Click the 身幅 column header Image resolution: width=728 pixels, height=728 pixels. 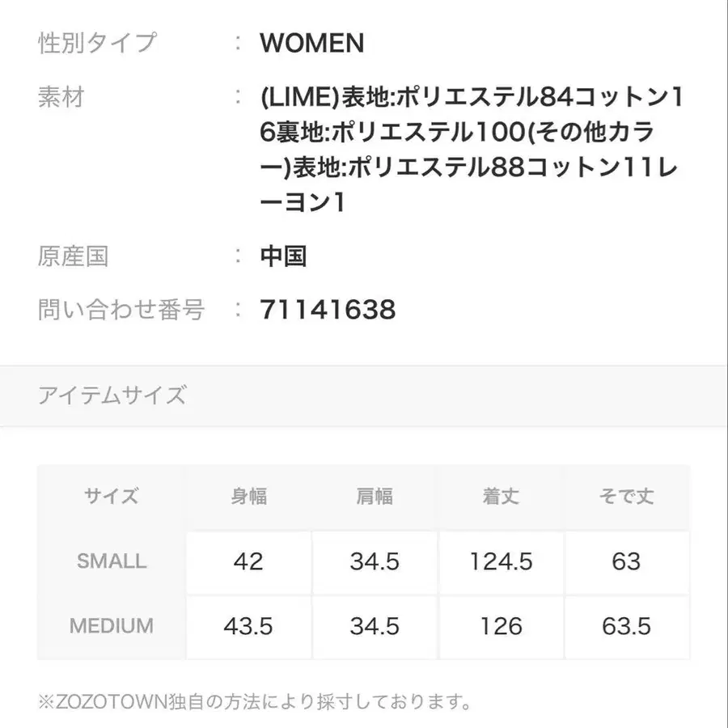pyautogui.click(x=248, y=497)
